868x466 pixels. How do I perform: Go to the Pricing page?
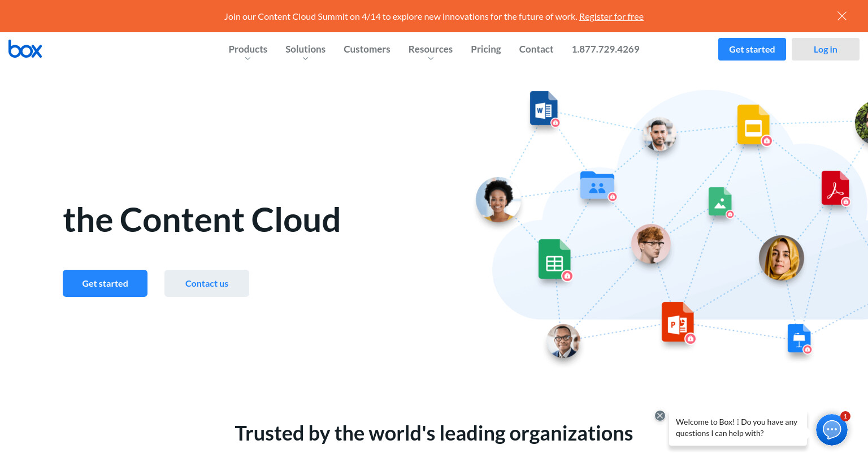point(486,49)
